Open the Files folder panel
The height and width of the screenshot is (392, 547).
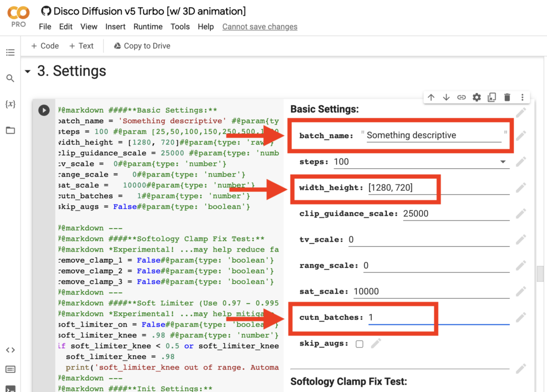[x=10, y=130]
